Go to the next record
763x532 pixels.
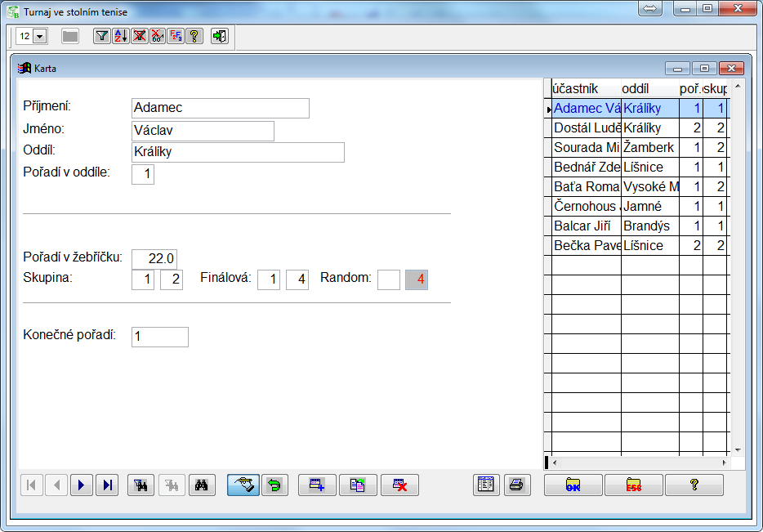tap(81, 485)
